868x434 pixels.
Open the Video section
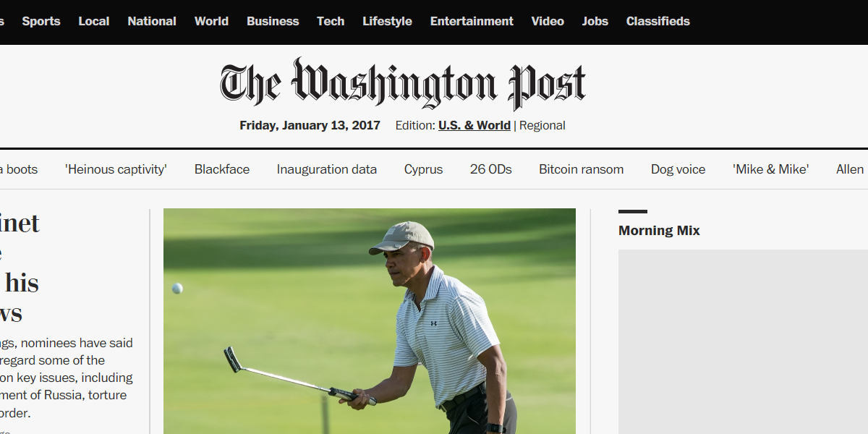click(x=548, y=21)
